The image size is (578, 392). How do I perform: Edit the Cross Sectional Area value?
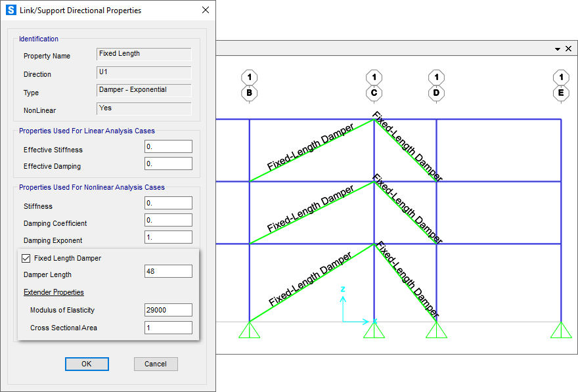(167, 328)
